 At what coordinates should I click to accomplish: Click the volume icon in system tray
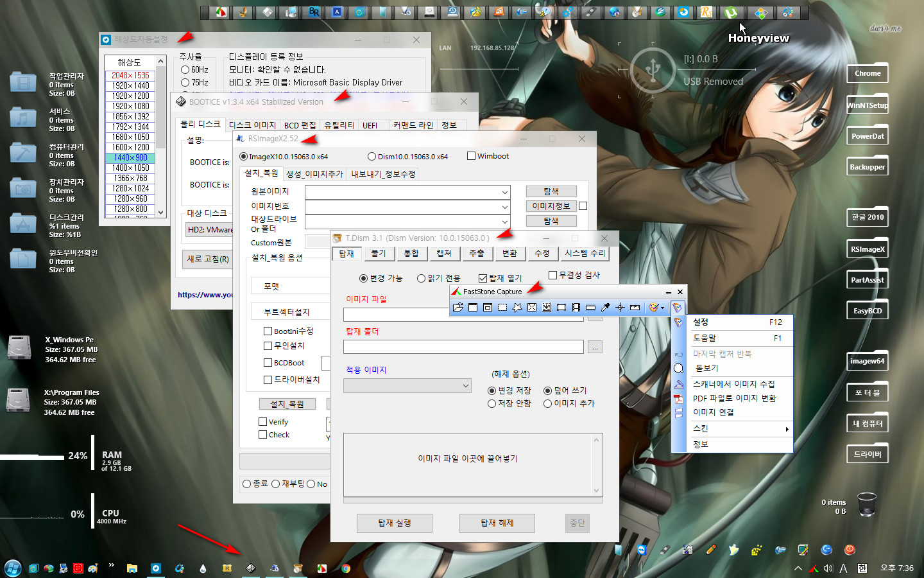pos(828,568)
